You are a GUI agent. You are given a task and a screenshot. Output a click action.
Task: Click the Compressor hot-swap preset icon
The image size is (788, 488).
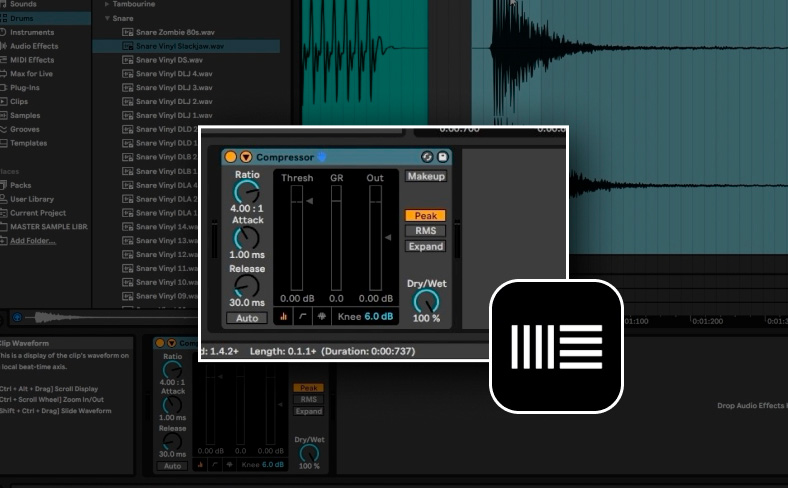pos(427,157)
